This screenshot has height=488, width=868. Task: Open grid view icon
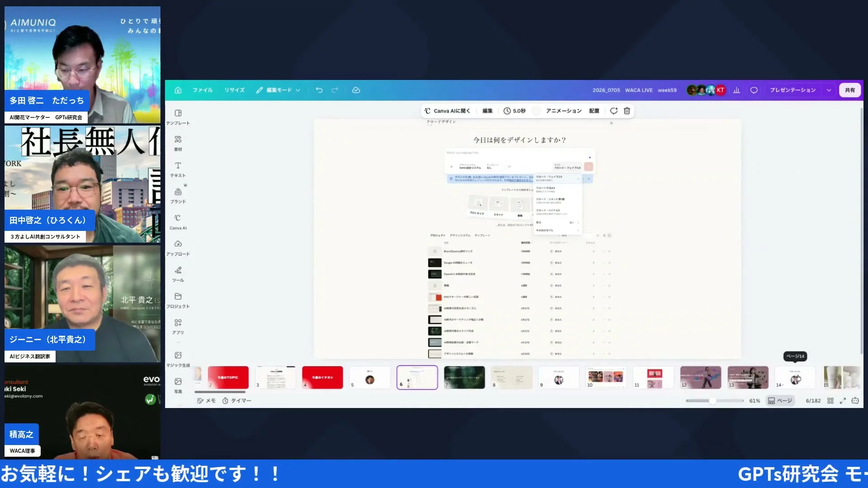coord(830,401)
